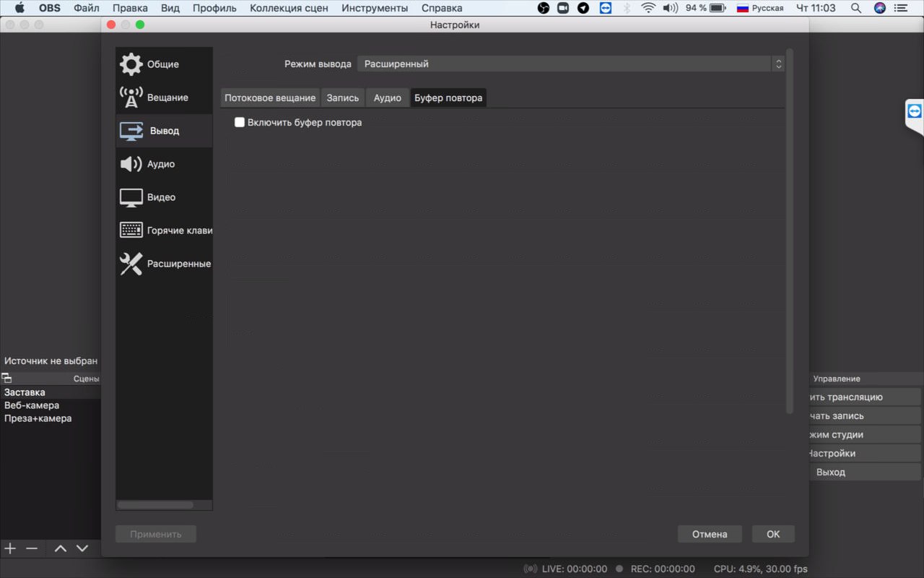Viewport: 924px width, 578px height.
Task: Click the Выход button
Action: click(865, 472)
